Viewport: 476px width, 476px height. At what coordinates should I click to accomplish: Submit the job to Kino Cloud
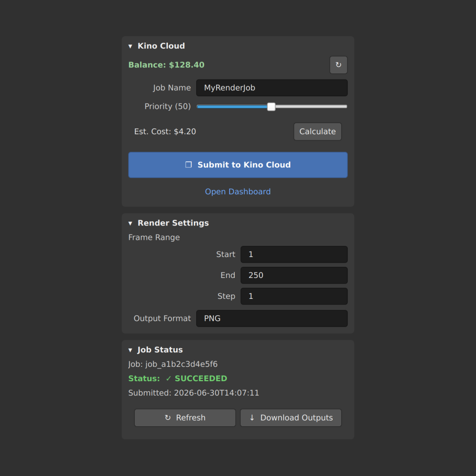(x=238, y=165)
